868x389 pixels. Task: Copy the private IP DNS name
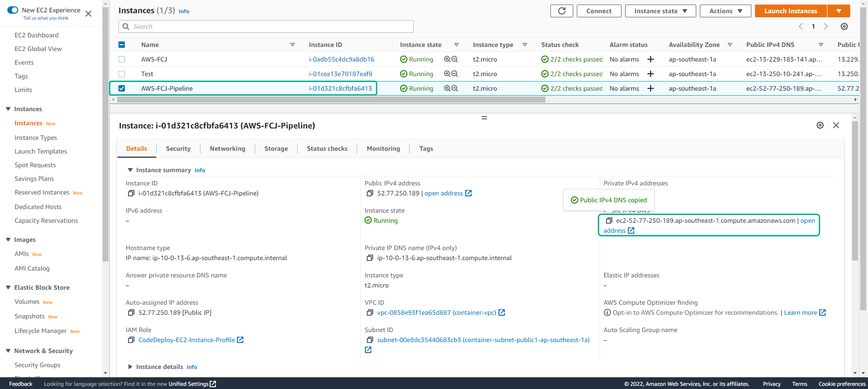[370, 258]
